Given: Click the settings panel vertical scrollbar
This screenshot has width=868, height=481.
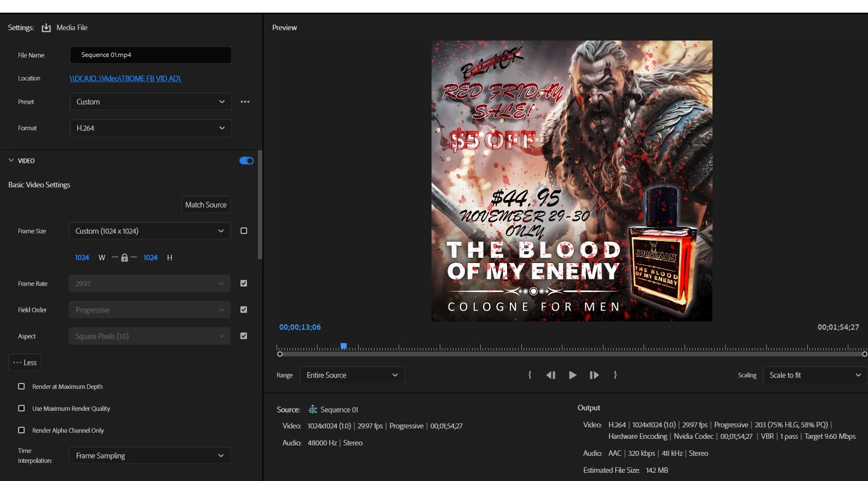Looking at the screenshot, I should pos(260,205).
